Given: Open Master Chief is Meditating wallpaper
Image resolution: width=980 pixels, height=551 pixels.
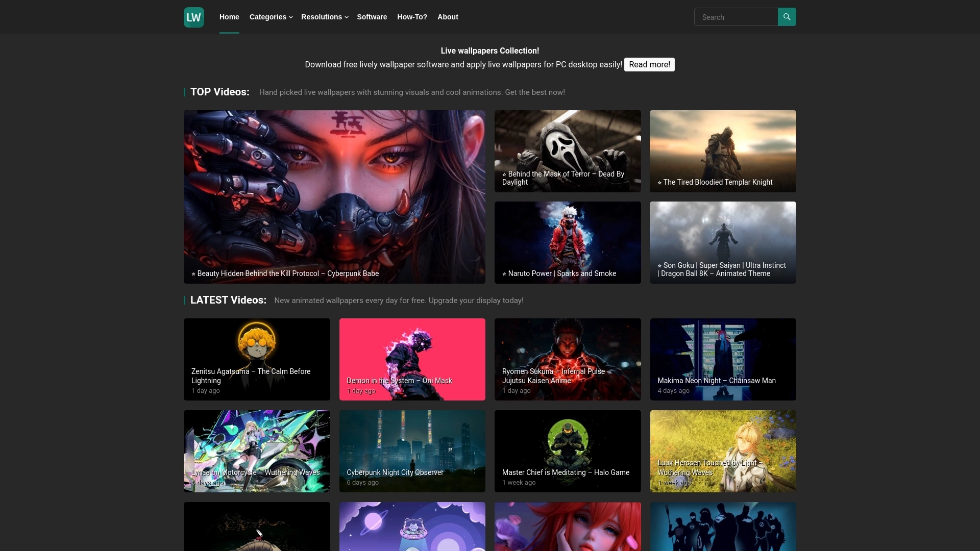Looking at the screenshot, I should [568, 451].
